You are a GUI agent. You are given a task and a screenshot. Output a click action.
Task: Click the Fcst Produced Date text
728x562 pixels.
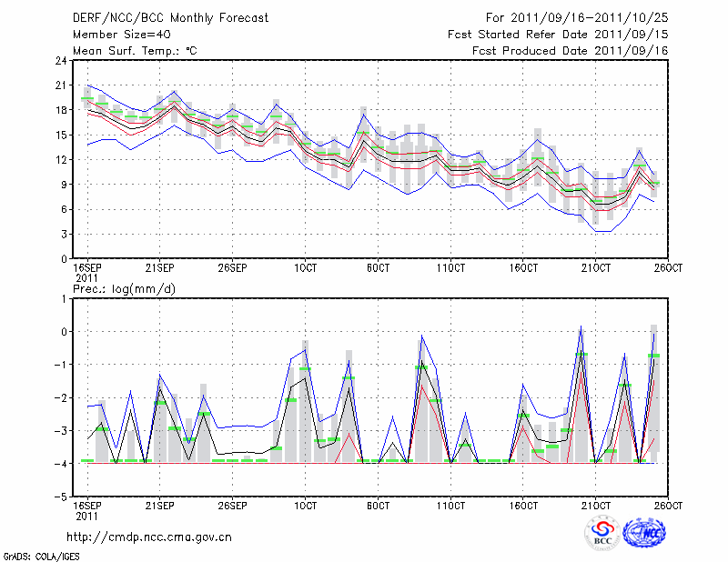coord(570,51)
